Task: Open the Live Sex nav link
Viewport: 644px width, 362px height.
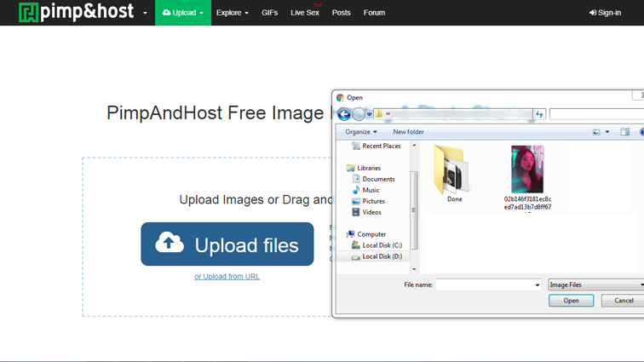Action: point(305,13)
